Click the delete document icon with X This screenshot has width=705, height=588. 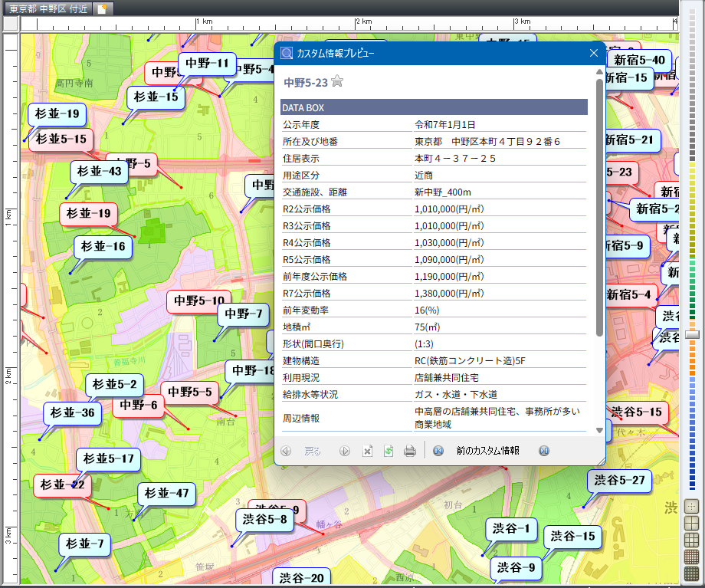coord(367,451)
